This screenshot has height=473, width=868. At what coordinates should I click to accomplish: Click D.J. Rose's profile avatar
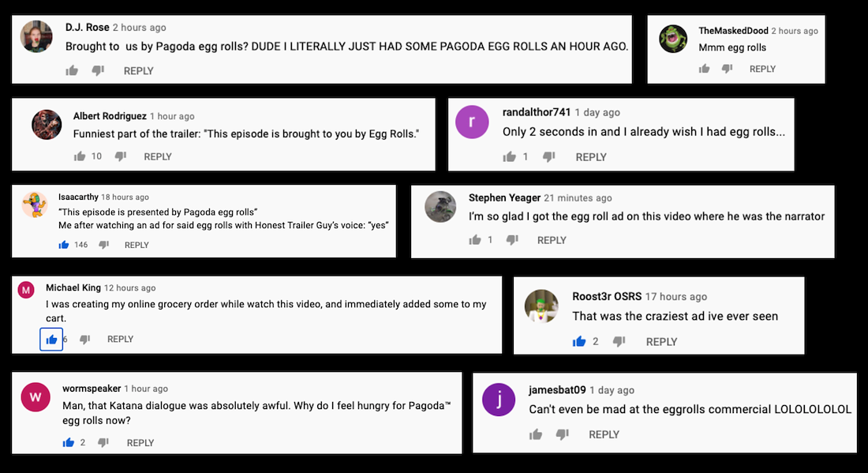[36, 36]
